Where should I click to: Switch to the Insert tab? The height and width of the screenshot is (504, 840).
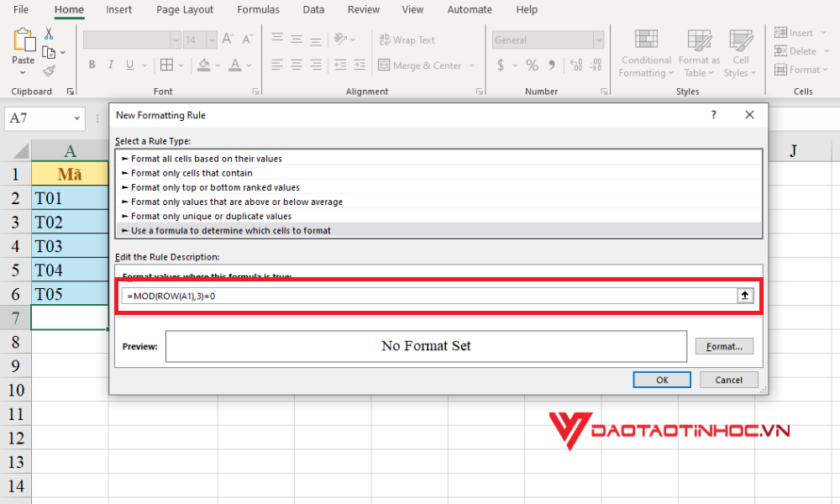pyautogui.click(x=119, y=9)
